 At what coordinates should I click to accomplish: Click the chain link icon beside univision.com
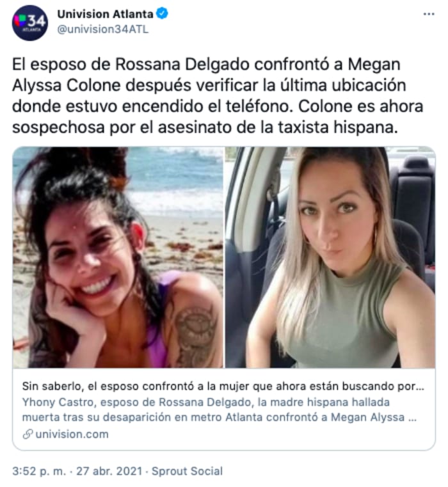(x=28, y=434)
